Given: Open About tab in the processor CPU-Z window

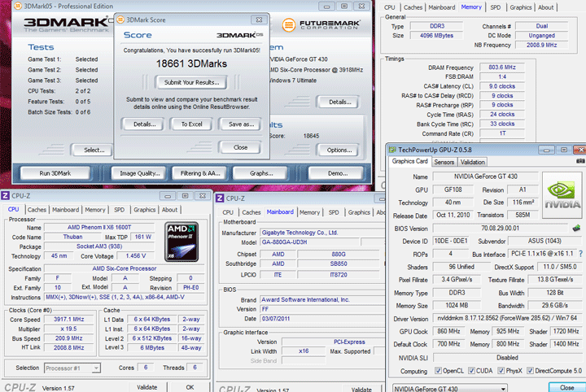Looking at the screenshot, I should (169, 210).
